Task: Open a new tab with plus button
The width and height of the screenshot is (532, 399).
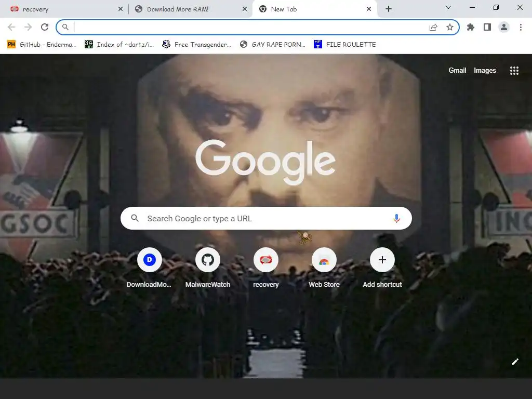Action: click(389, 9)
